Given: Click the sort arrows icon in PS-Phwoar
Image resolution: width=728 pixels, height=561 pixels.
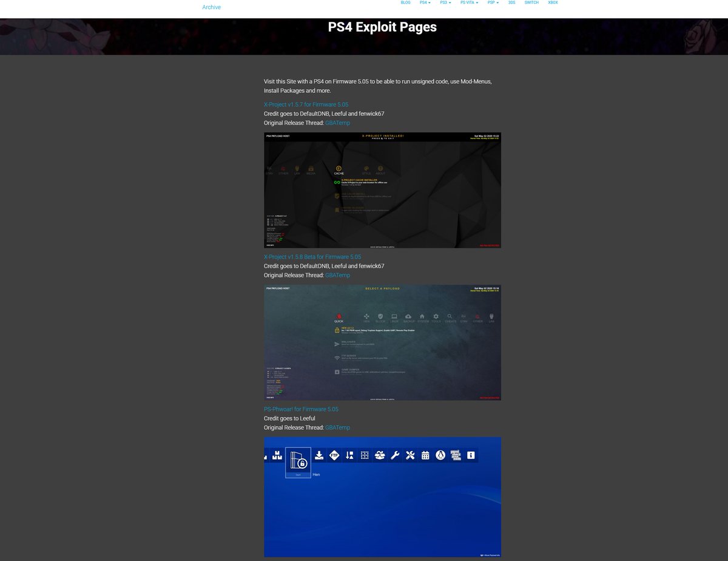Looking at the screenshot, I should click(349, 455).
